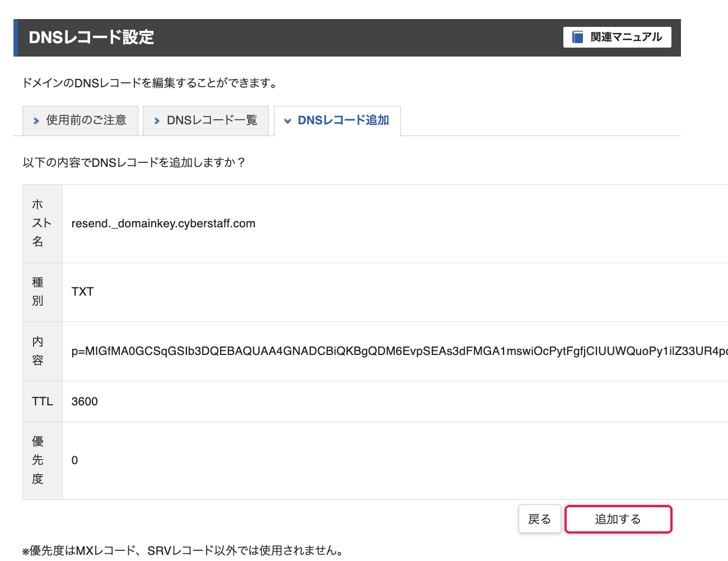Screen dimensions: 728x561
Task: Click the arrow icon on DNSレコード一覧 tab
Action: 157,121
